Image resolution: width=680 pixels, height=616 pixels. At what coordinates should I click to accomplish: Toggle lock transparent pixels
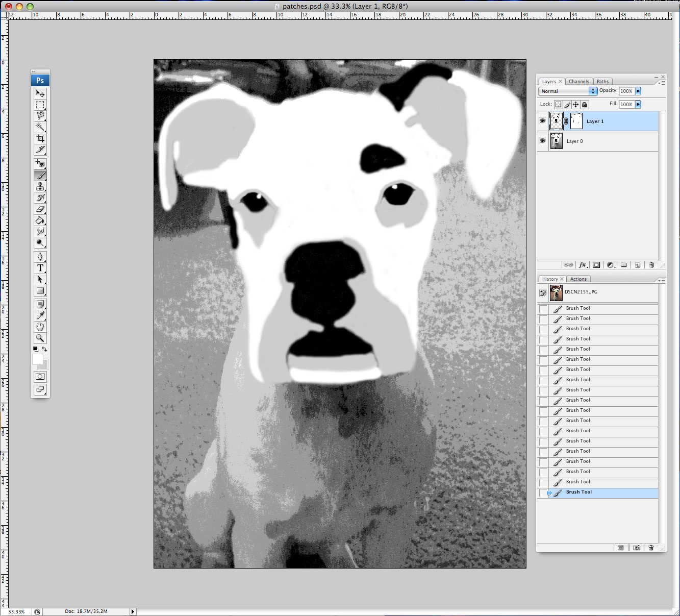pos(559,104)
